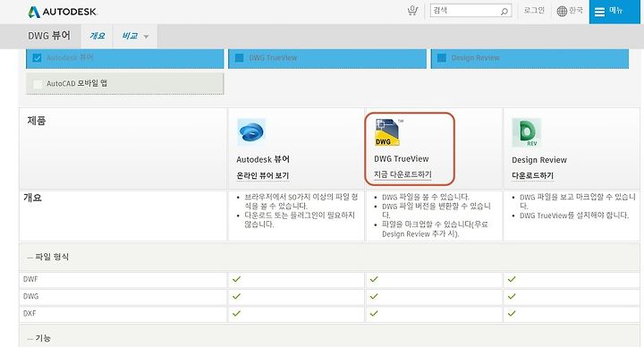Screen dimensions: 644x347
Task: Click DWG checkmark under DWG TrueView
Action: pos(374,297)
